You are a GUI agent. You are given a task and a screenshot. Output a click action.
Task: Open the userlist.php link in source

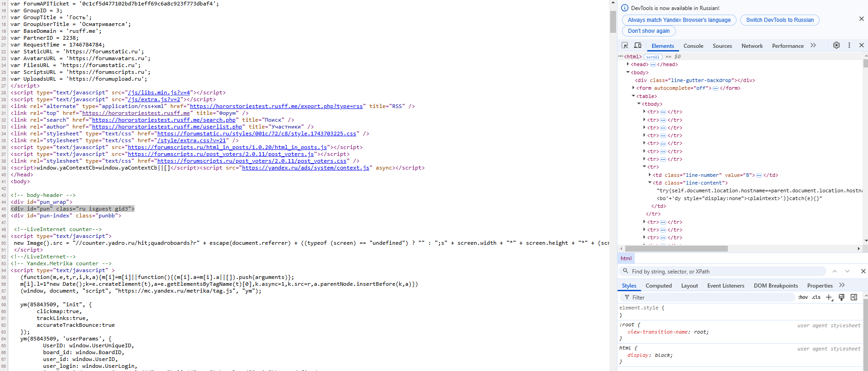pos(167,127)
